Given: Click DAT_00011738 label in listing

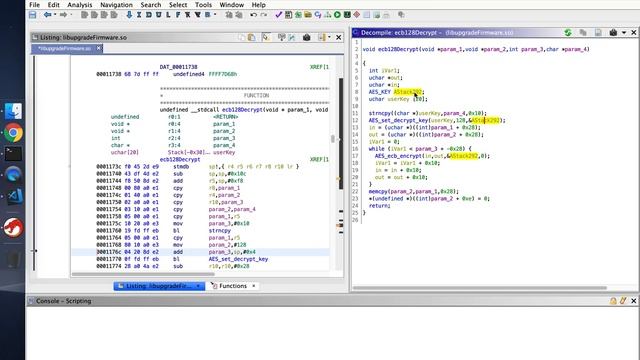Looking at the screenshot, I should (179, 67).
